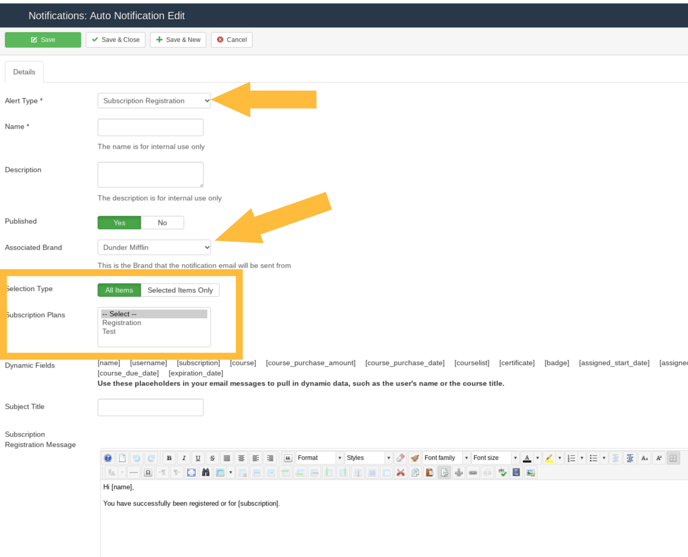Click the Description text area
The width and height of the screenshot is (688, 557).
pyautogui.click(x=150, y=175)
